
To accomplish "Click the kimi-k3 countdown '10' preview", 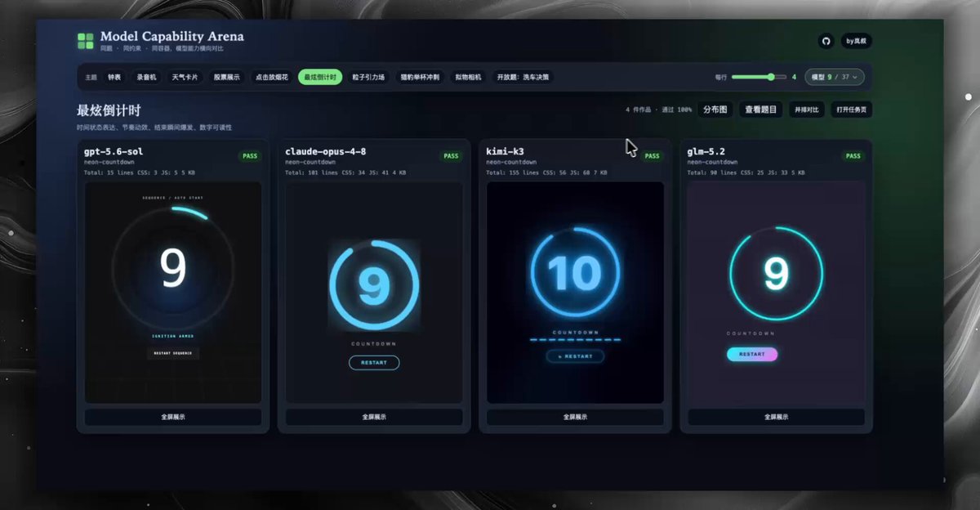I will coord(575,273).
